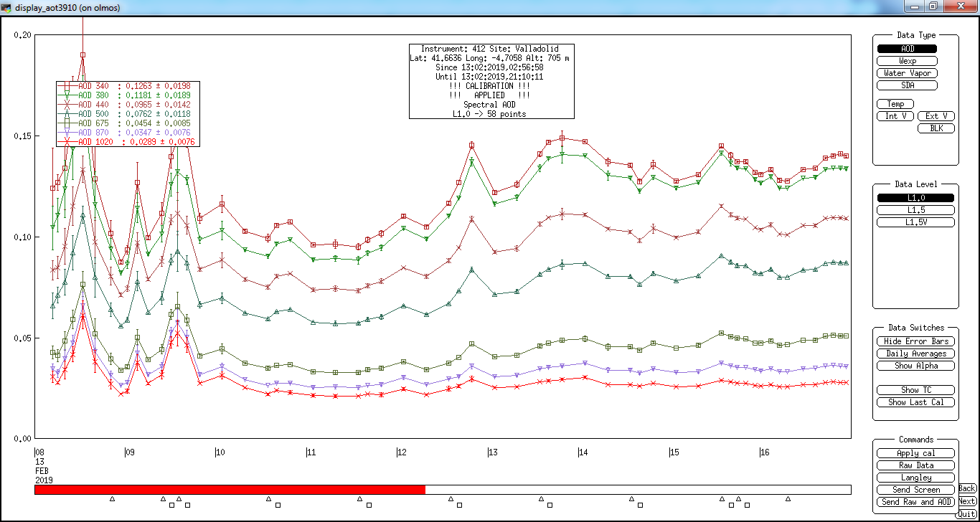Go Back to previous day
The height and width of the screenshot is (522, 980).
pyautogui.click(x=966, y=488)
